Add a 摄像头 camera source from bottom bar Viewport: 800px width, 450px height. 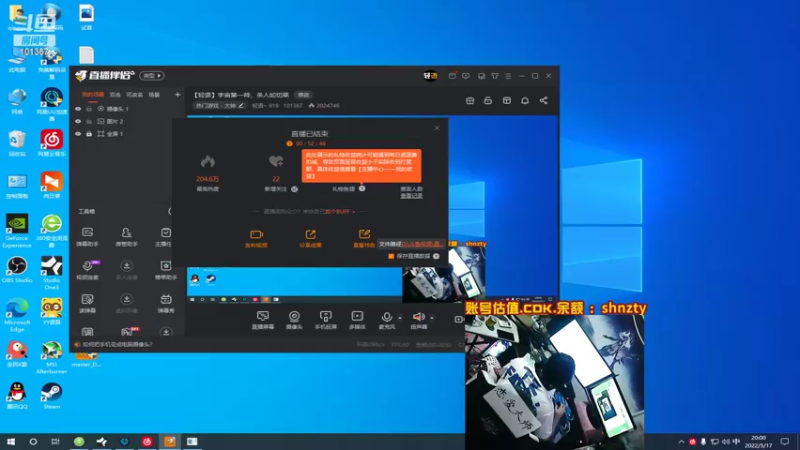point(294,320)
